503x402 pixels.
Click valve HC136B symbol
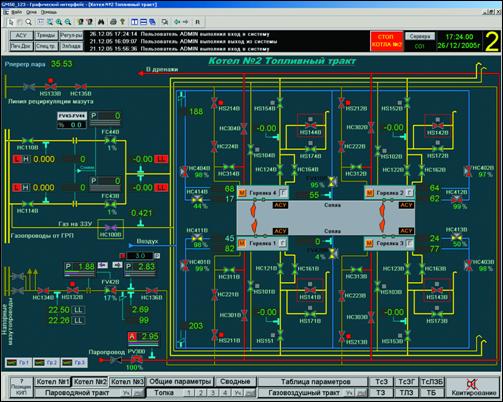(x=152, y=290)
